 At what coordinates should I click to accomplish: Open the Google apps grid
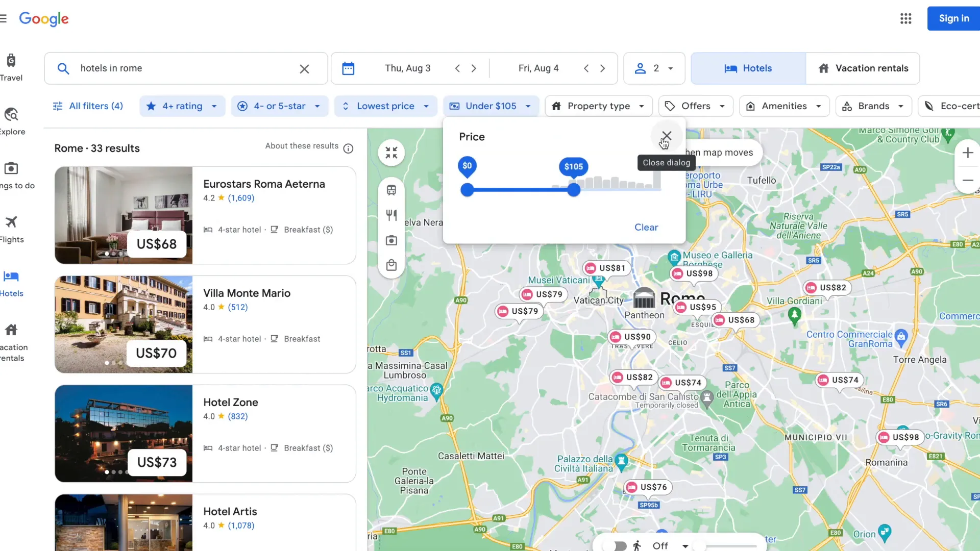click(905, 18)
